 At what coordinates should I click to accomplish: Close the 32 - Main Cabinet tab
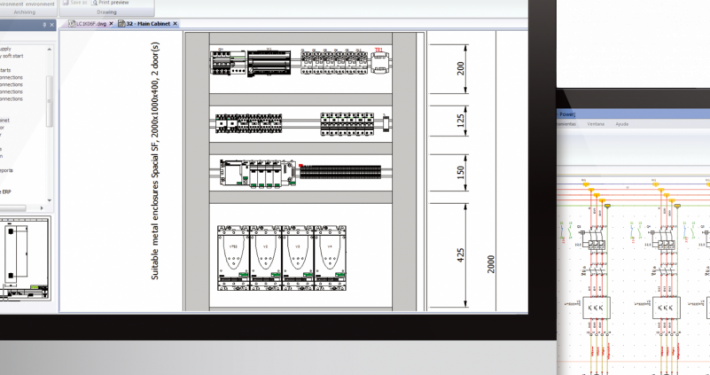tap(175, 24)
